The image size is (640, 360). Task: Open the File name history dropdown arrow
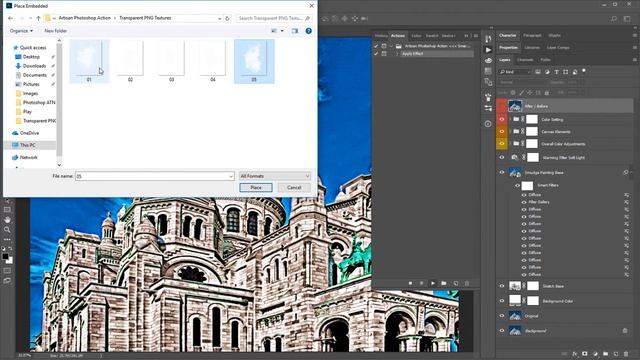[x=231, y=176]
